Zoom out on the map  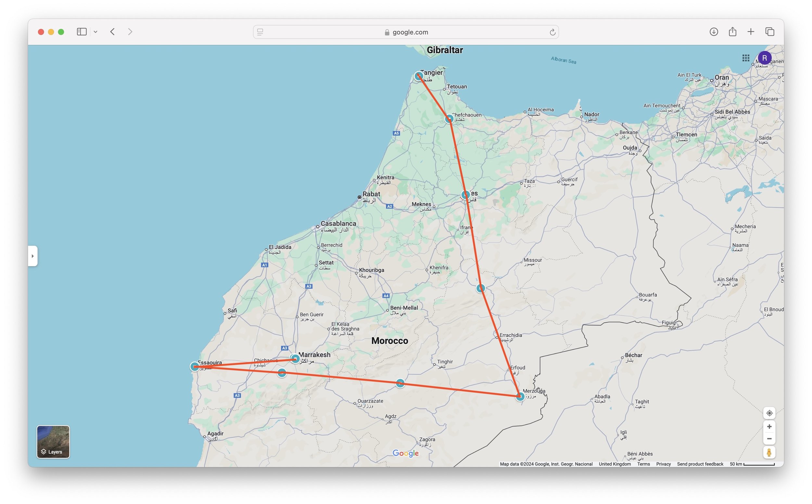click(x=769, y=439)
